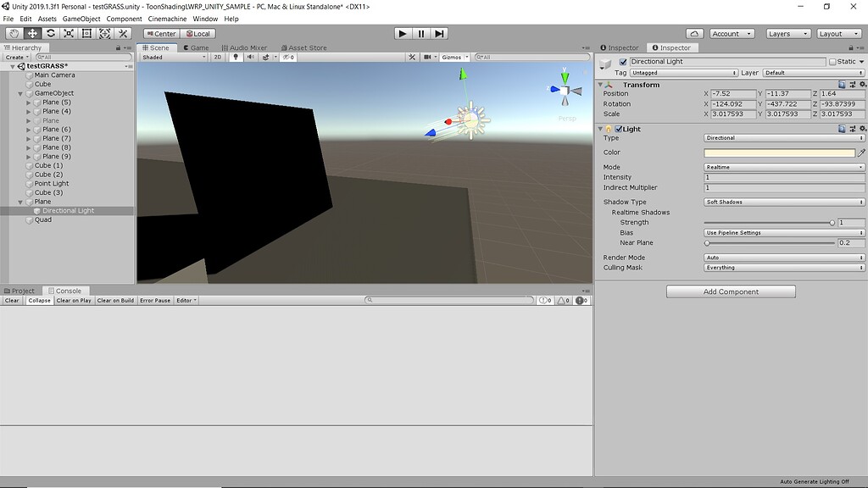The width and height of the screenshot is (868, 488).
Task: Click the Add Component button
Action: [729, 291]
